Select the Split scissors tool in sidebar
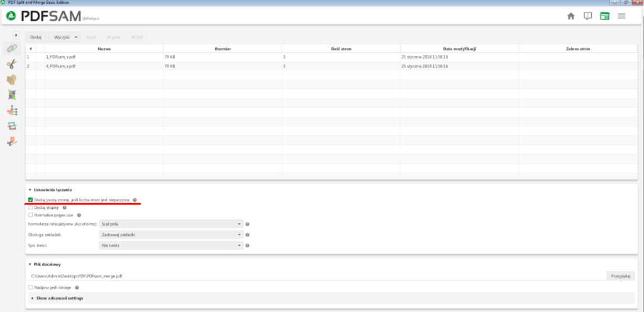This screenshot has height=312, width=644. point(11,64)
